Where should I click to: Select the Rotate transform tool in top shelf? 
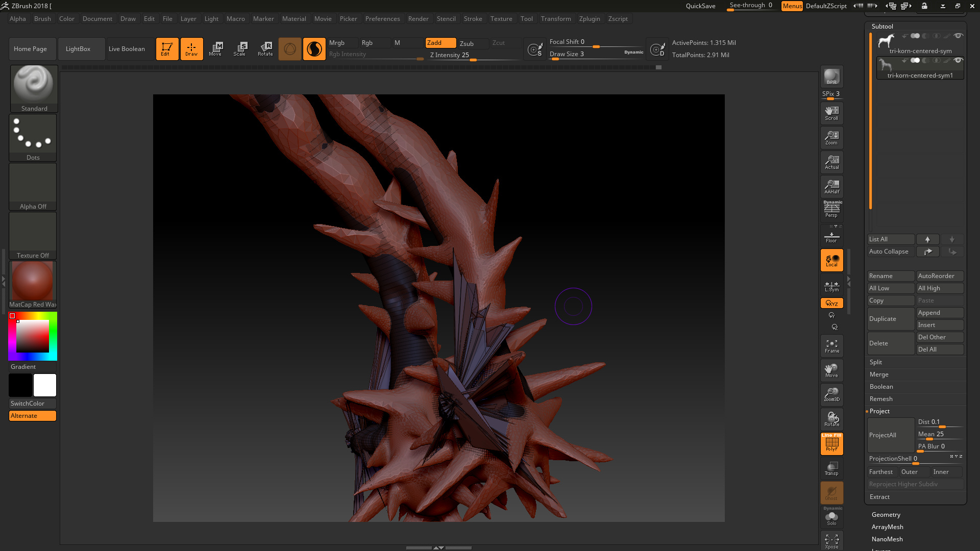[265, 49]
